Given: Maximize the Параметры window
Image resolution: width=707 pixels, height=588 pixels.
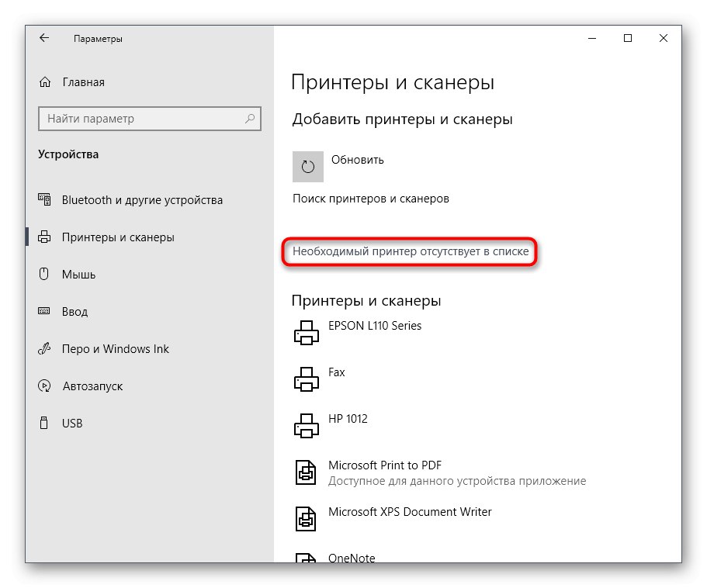Looking at the screenshot, I should pos(628,38).
